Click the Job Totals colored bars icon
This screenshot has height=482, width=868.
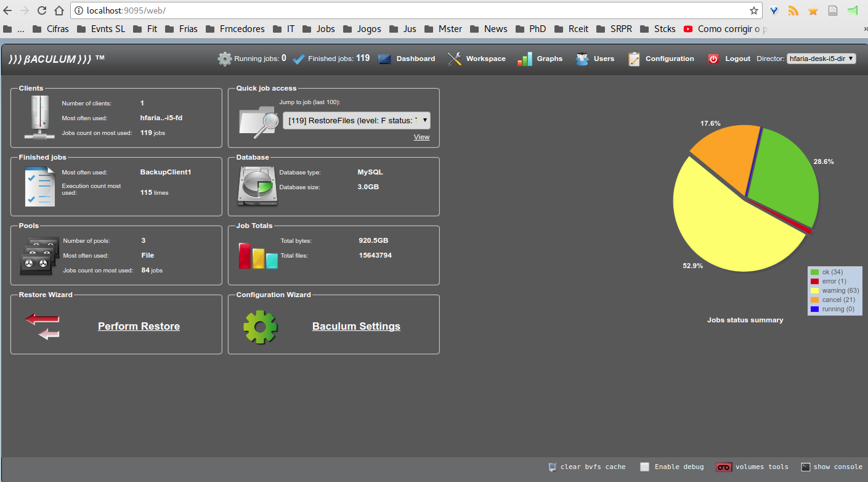click(x=258, y=256)
